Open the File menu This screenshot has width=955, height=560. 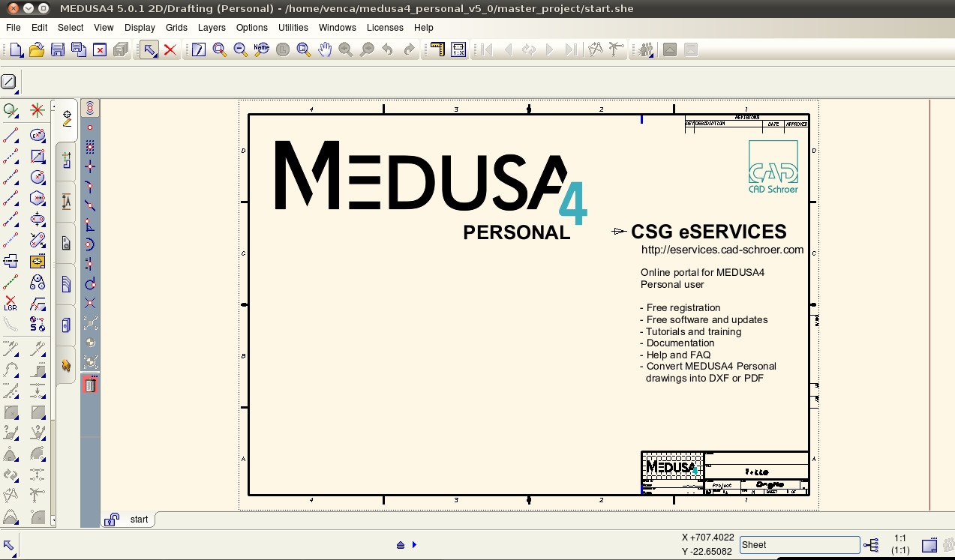(x=14, y=28)
